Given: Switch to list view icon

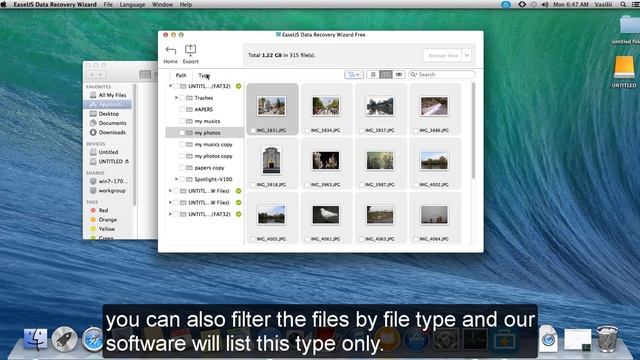Looking at the screenshot, I should click(373, 75).
